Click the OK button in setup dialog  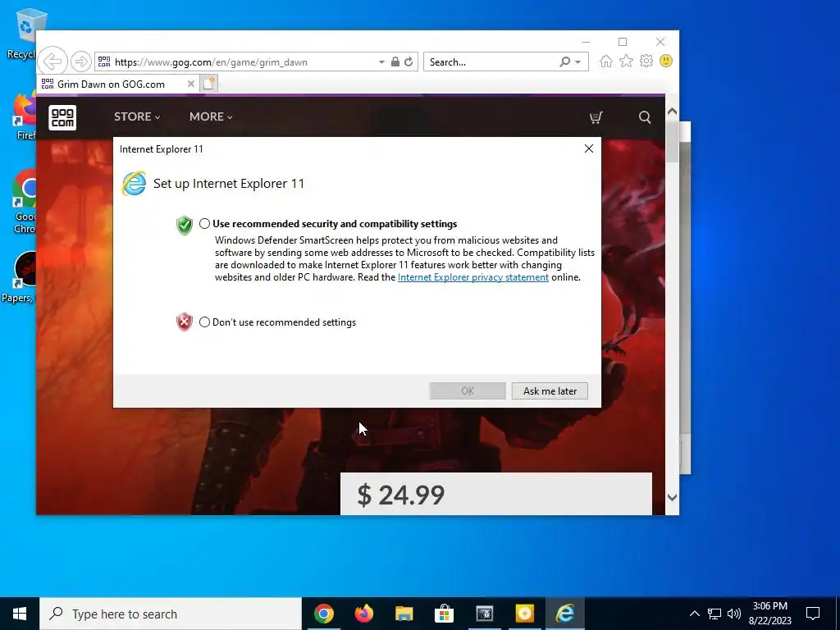[467, 391]
